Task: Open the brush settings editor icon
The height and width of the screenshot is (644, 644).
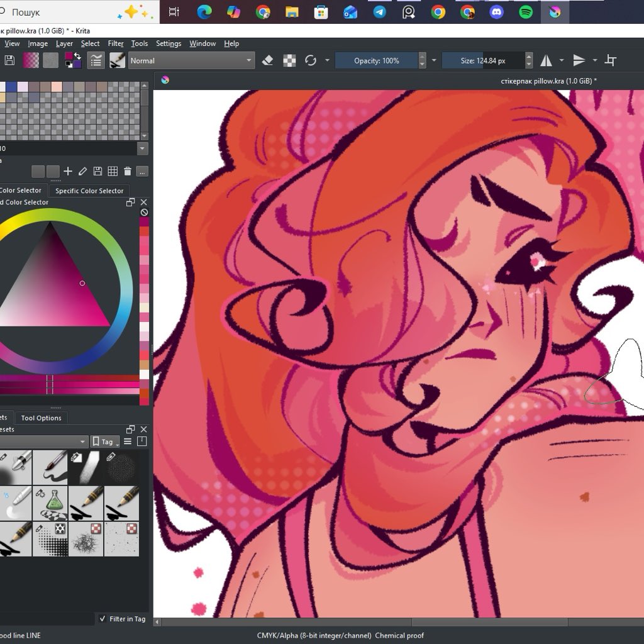Action: pyautogui.click(x=96, y=60)
